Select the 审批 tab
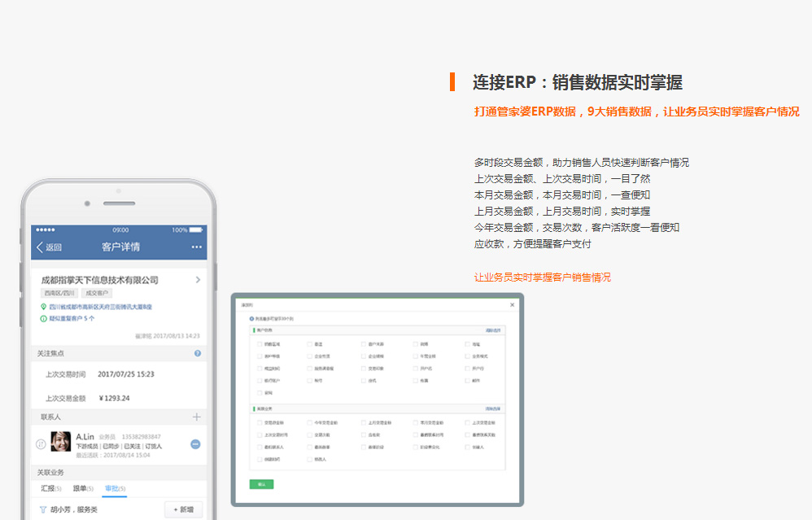This screenshot has height=520, width=812. [115, 488]
